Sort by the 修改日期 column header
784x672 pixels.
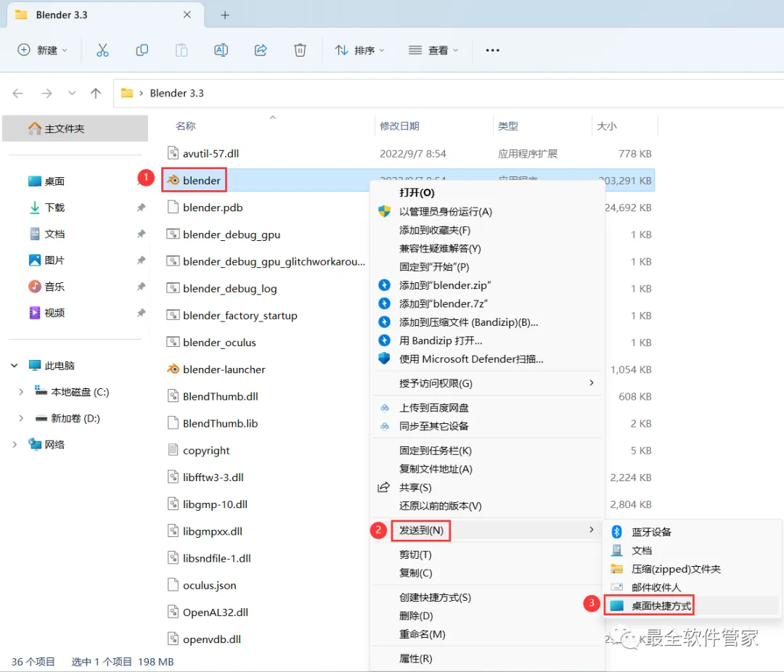pyautogui.click(x=399, y=126)
